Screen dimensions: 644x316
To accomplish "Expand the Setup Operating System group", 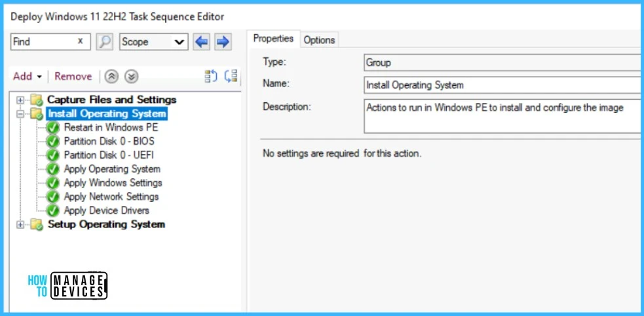I will (20, 225).
